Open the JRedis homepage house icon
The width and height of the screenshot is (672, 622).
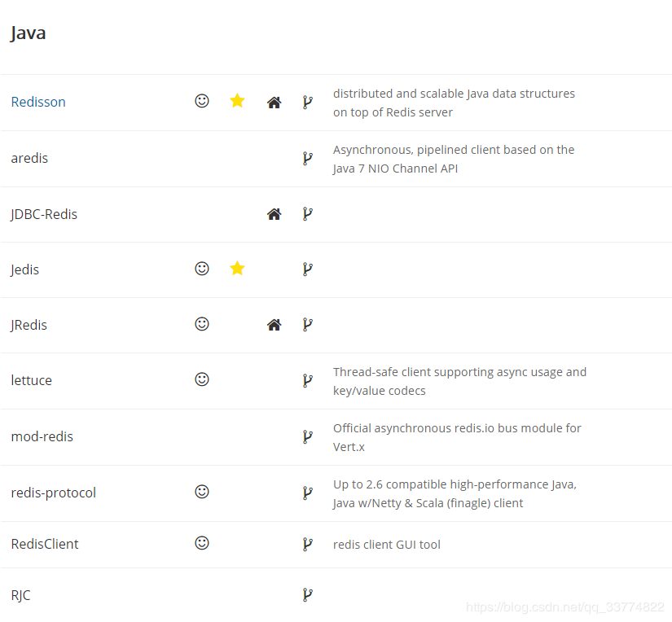coord(274,325)
